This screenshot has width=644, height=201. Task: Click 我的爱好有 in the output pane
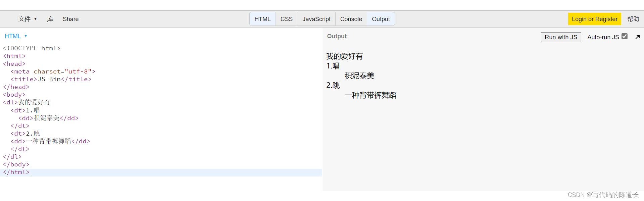point(345,56)
